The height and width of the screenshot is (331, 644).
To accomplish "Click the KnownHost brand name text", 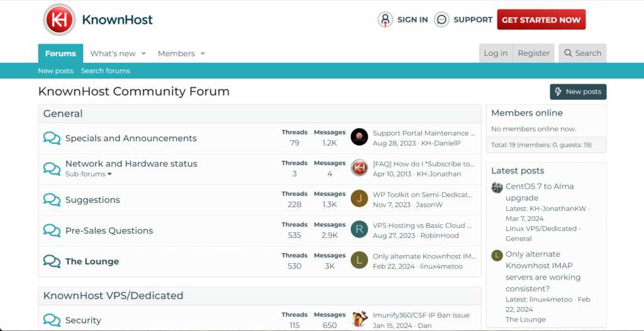I will point(118,19).
